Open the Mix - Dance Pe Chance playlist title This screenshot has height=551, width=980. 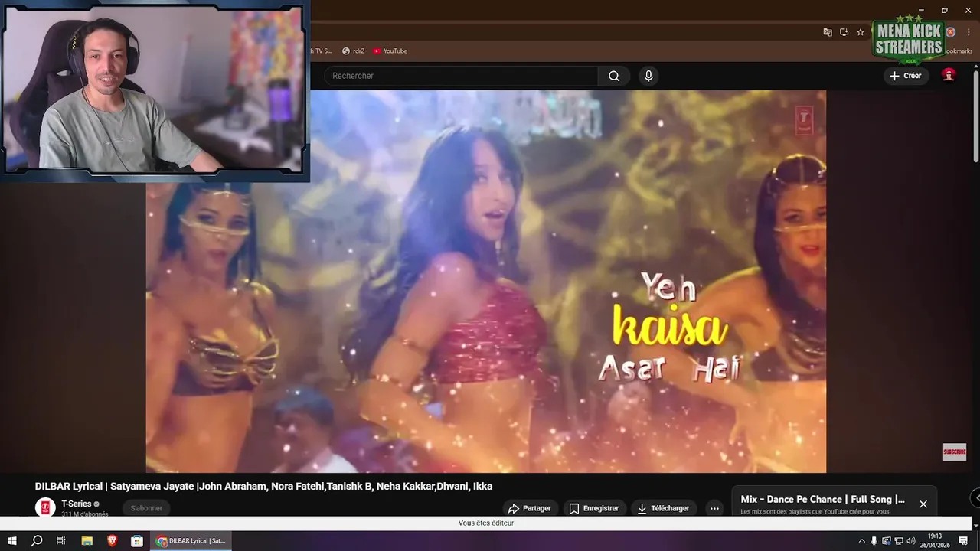click(822, 499)
